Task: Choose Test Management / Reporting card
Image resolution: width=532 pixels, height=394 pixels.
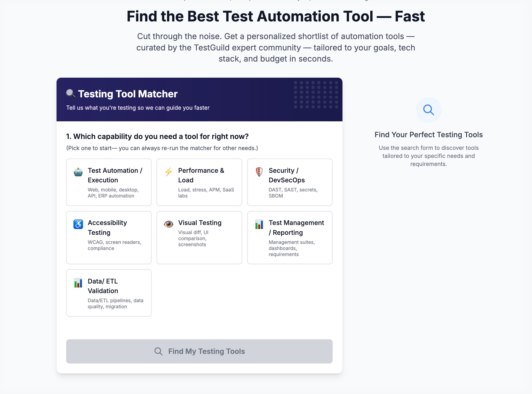Action: (x=289, y=237)
